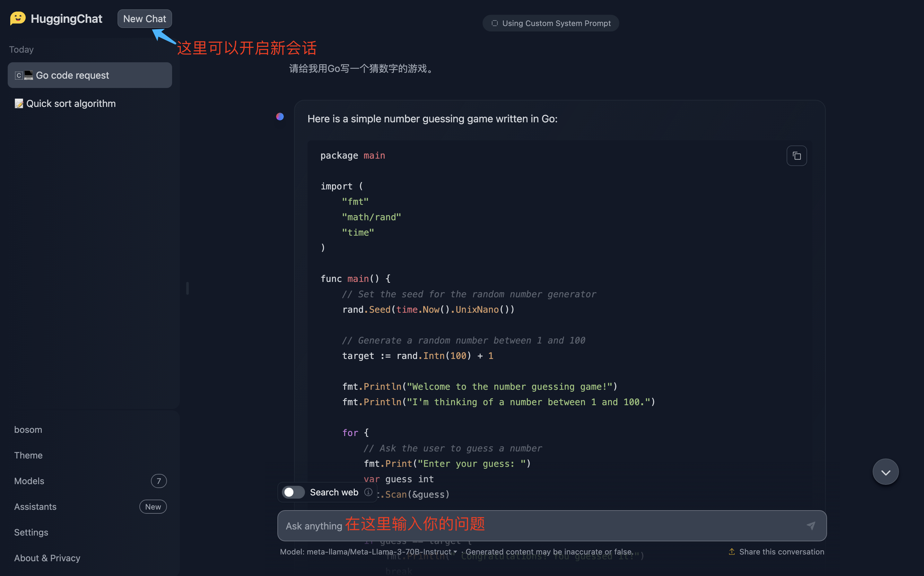Start a New Chat
This screenshot has height=576, width=924.
pyautogui.click(x=144, y=19)
